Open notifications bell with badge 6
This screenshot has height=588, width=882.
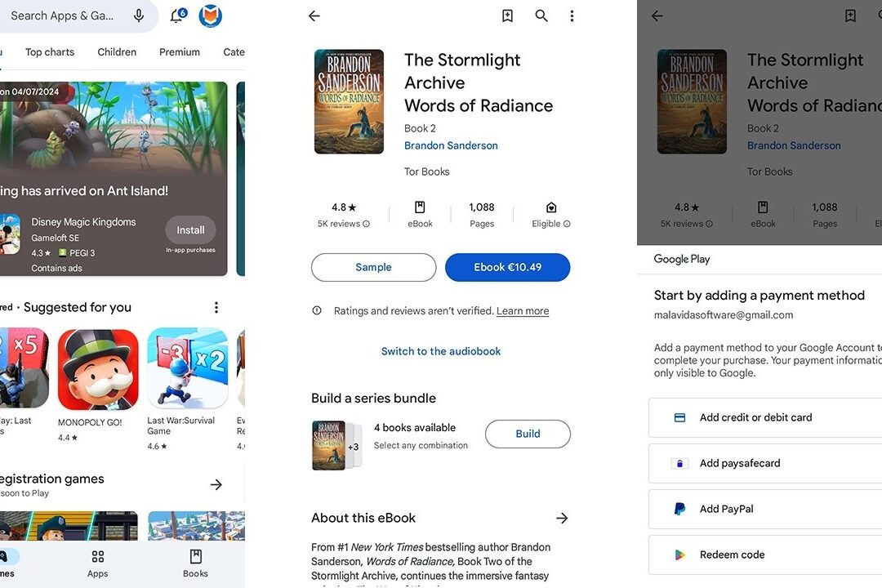pos(178,16)
